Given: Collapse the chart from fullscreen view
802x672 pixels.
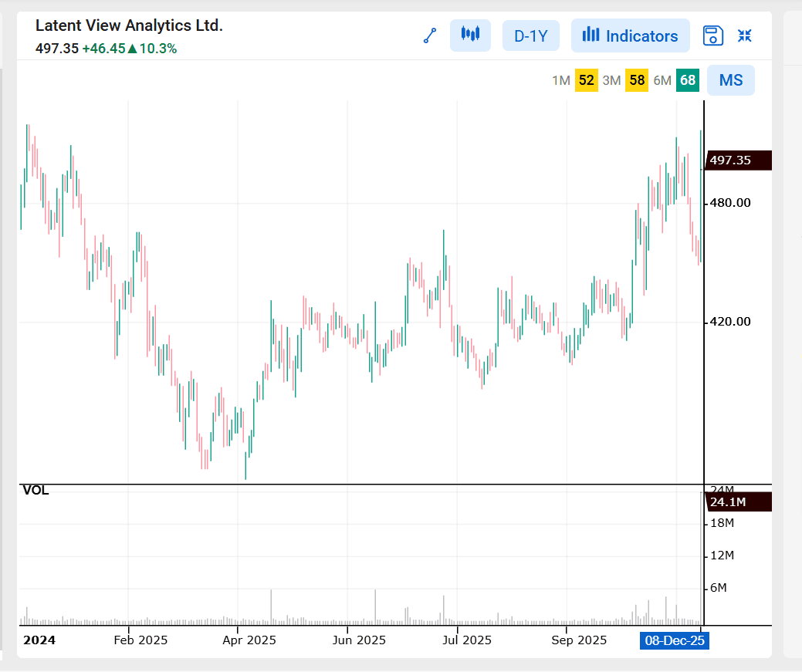Looking at the screenshot, I should pos(745,35).
